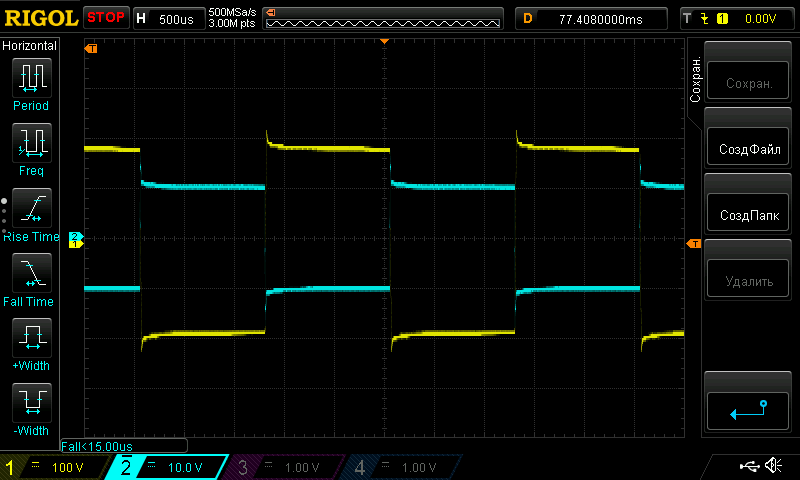The height and width of the screenshot is (480, 800).
Task: Click the memory bar left arrow indicator
Action: (271, 12)
